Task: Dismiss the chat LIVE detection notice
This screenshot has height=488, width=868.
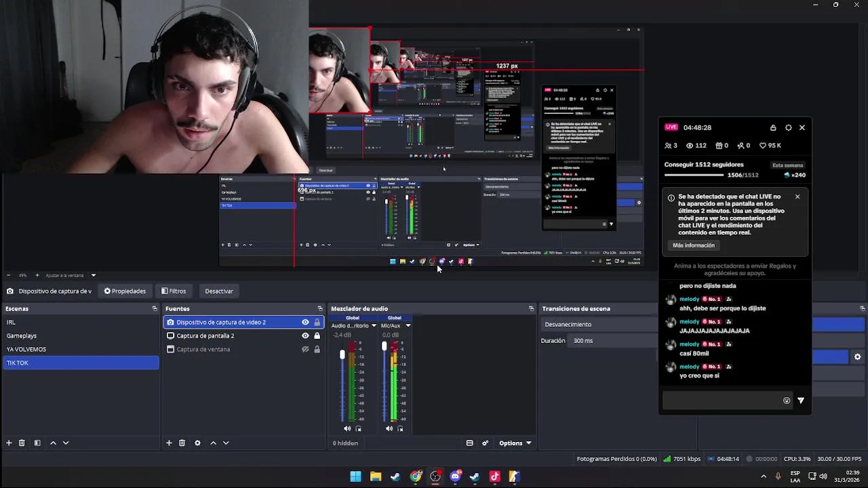Action: 797,197
